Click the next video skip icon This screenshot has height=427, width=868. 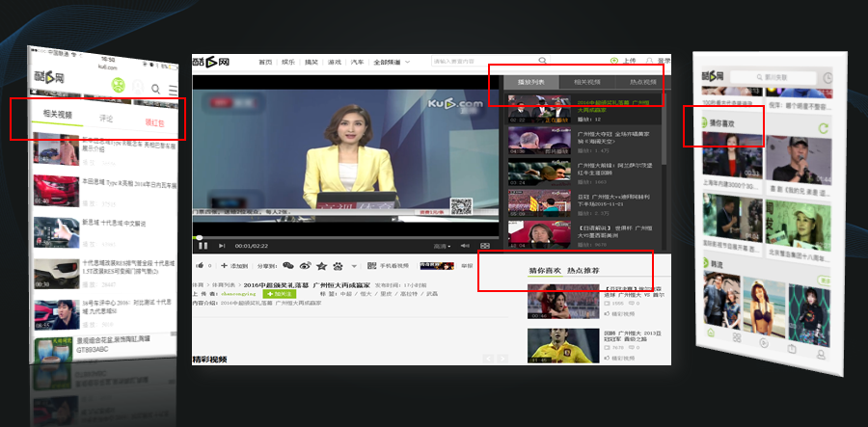coord(220,246)
